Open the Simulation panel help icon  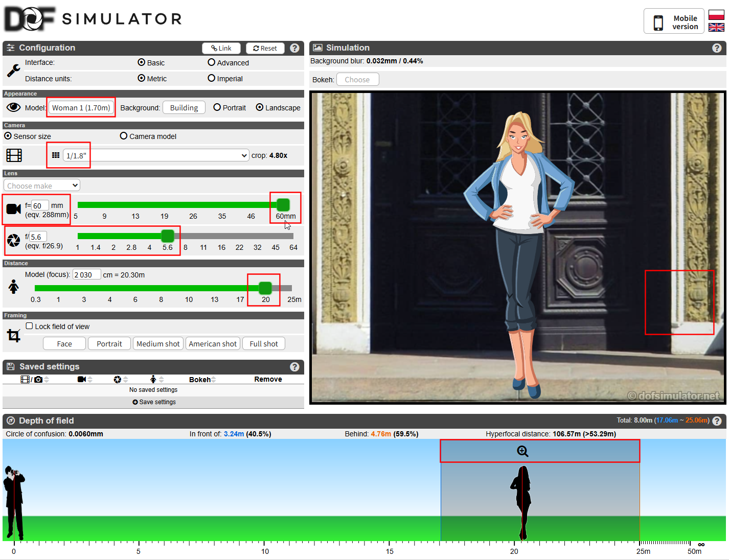(x=717, y=48)
